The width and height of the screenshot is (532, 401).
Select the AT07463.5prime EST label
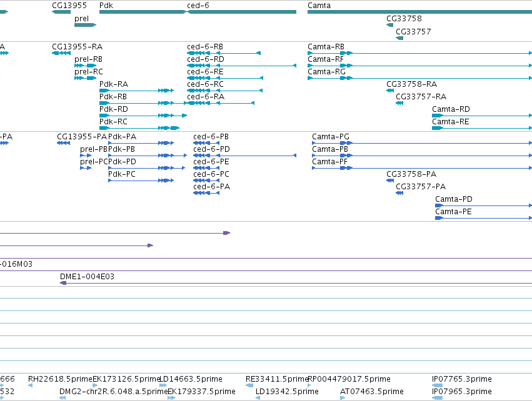pyautogui.click(x=372, y=392)
